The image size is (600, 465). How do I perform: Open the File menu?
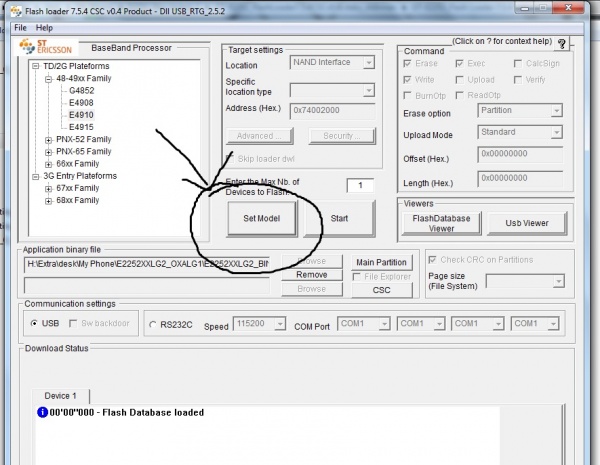click(20, 28)
